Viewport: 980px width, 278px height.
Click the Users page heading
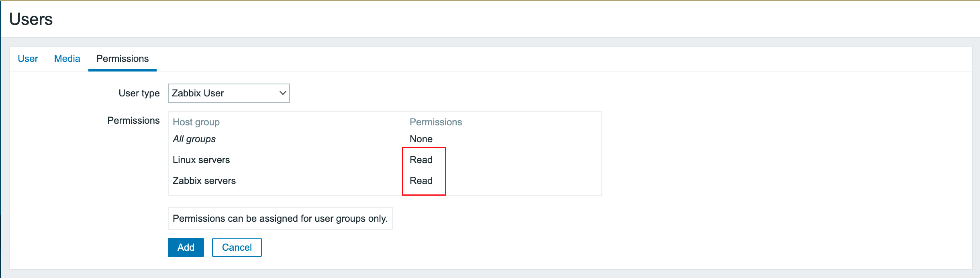point(31,19)
